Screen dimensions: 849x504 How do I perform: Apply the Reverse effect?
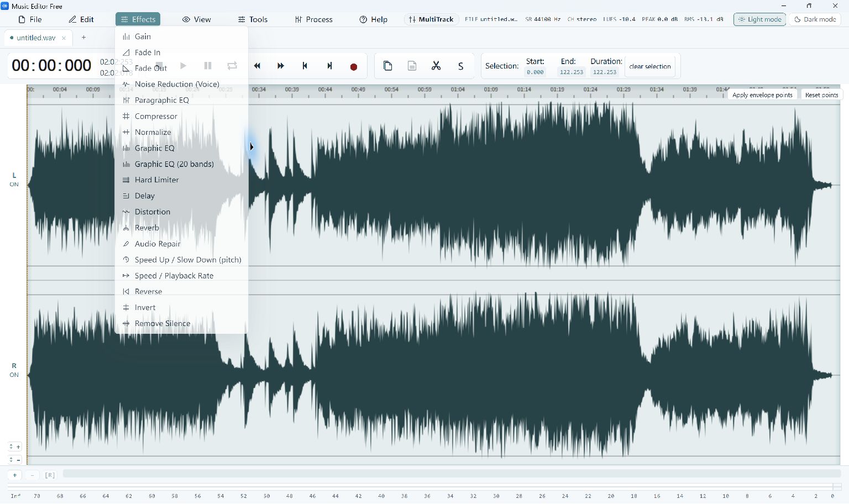(x=181, y=291)
